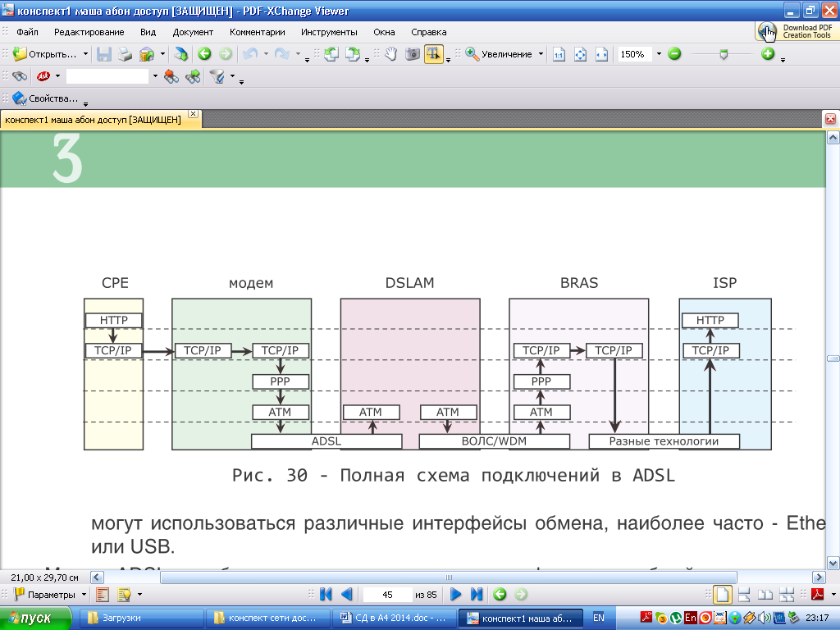Expand the Параметры dropdown in the status bar

84,595
